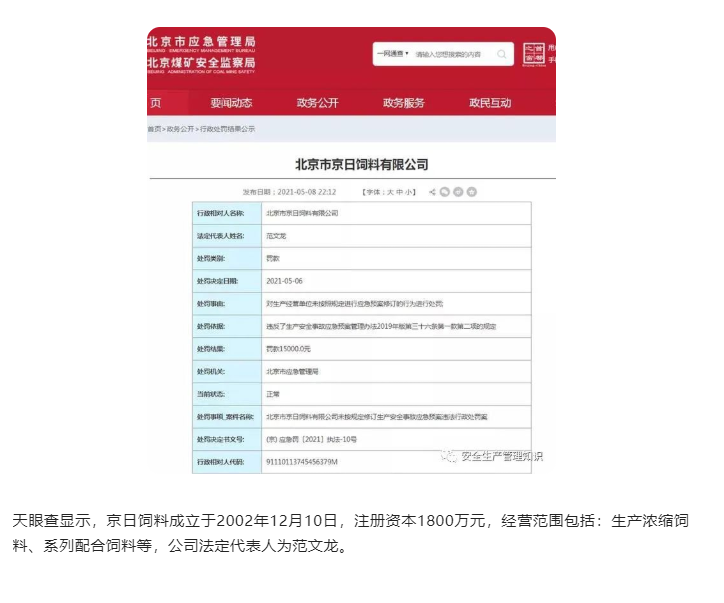Click the status value 正常

(273, 394)
